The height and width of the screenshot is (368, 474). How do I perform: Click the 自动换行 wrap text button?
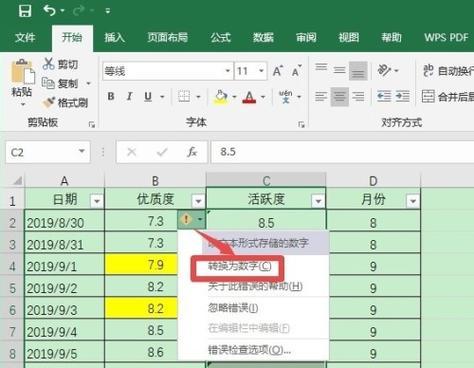point(448,71)
